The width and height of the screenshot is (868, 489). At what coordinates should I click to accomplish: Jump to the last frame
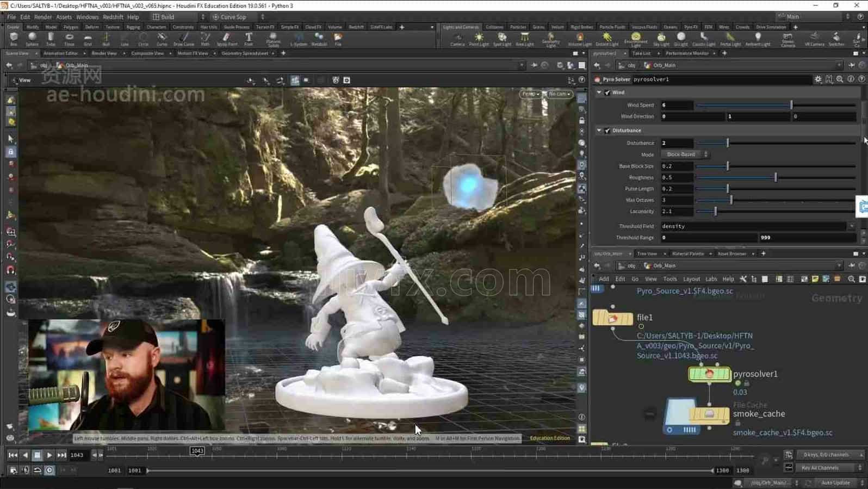point(61,455)
